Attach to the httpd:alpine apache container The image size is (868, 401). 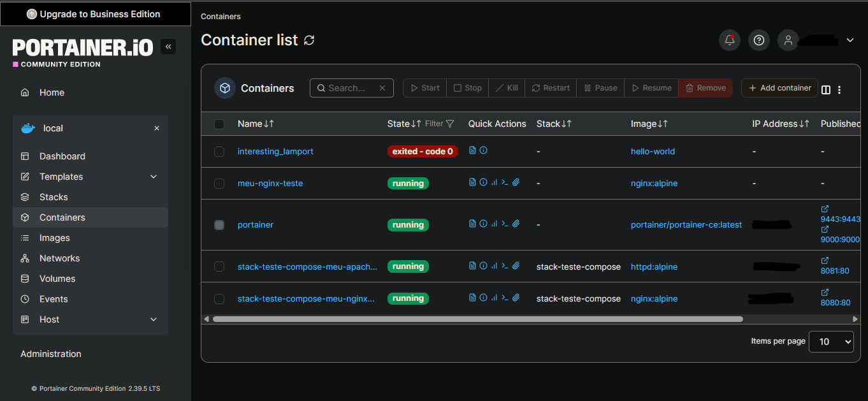click(x=516, y=266)
